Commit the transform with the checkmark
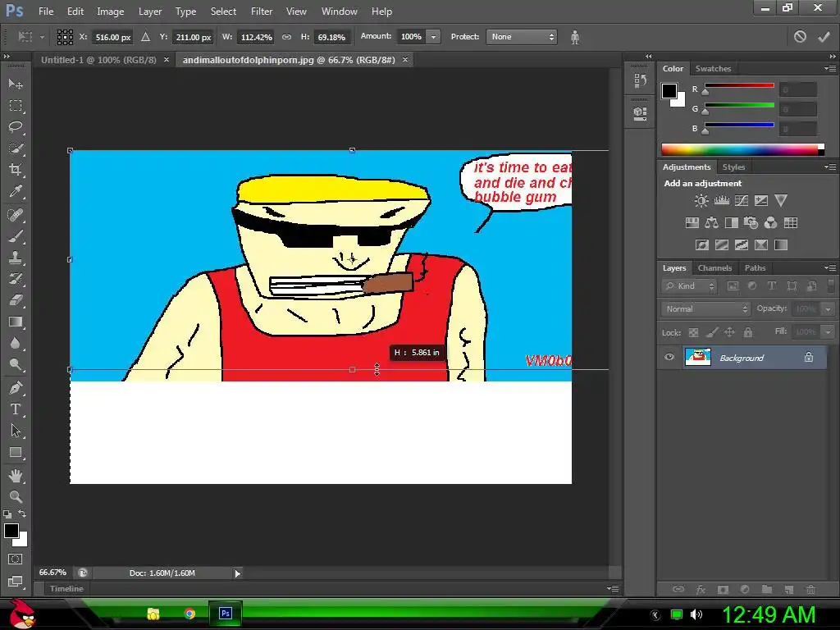This screenshot has width=840, height=630. point(822,37)
